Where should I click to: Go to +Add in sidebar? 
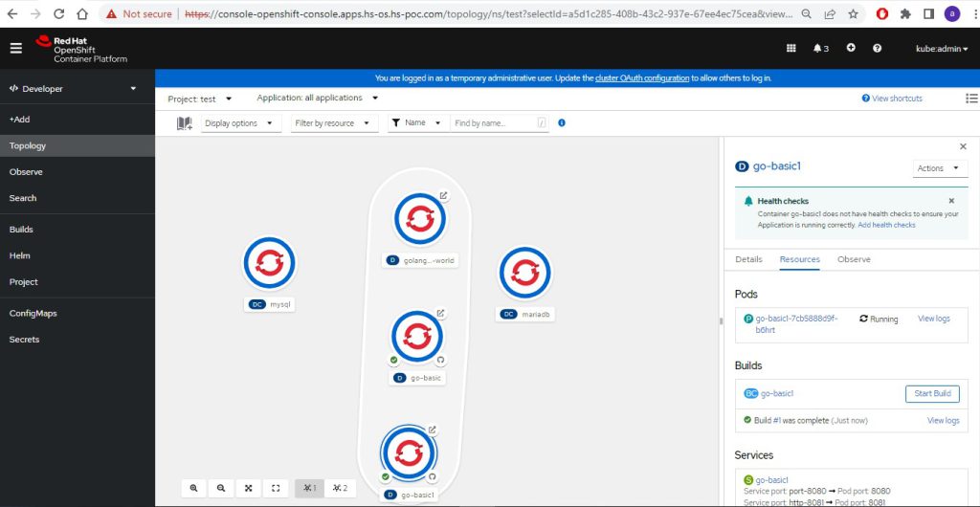click(78, 120)
